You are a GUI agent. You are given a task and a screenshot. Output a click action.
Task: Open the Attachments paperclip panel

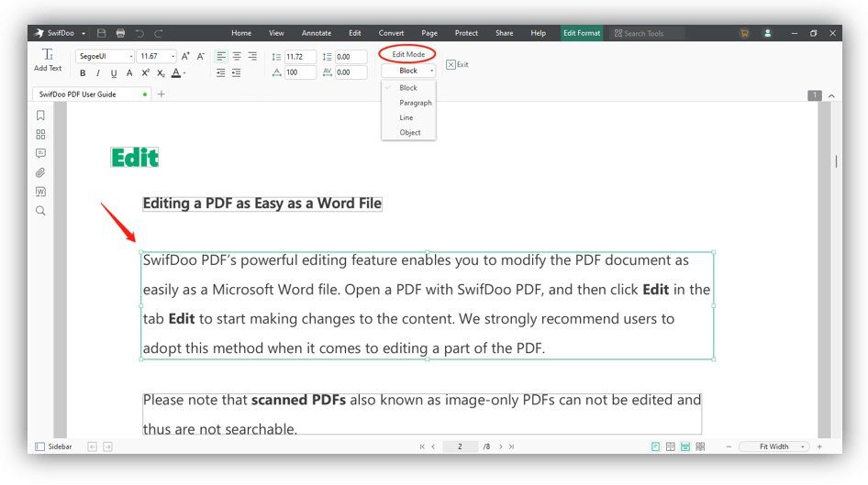tap(40, 172)
